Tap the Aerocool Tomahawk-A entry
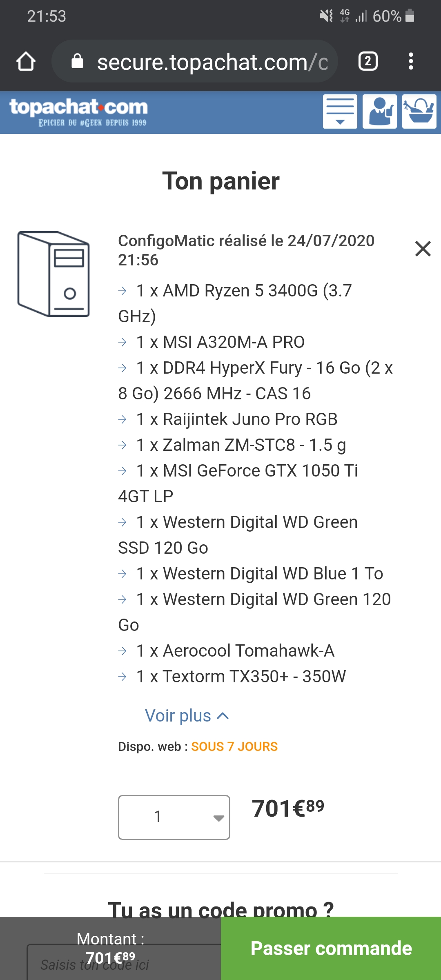Screen dimensions: 441x980 point(235,651)
